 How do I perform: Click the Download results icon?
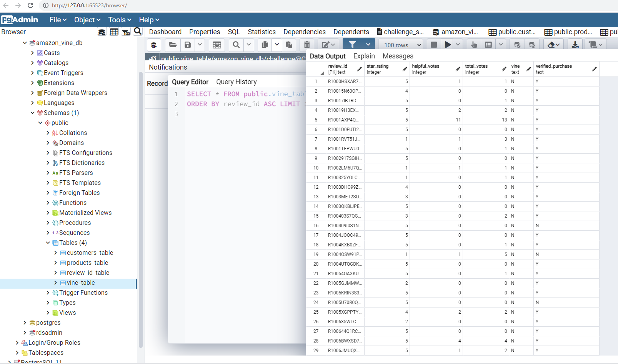pyautogui.click(x=575, y=45)
